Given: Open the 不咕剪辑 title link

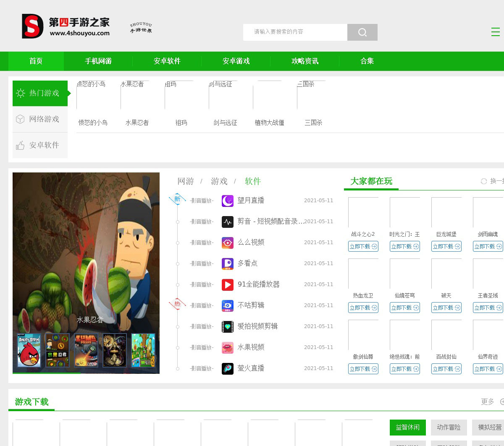Looking at the screenshot, I should [x=251, y=305].
